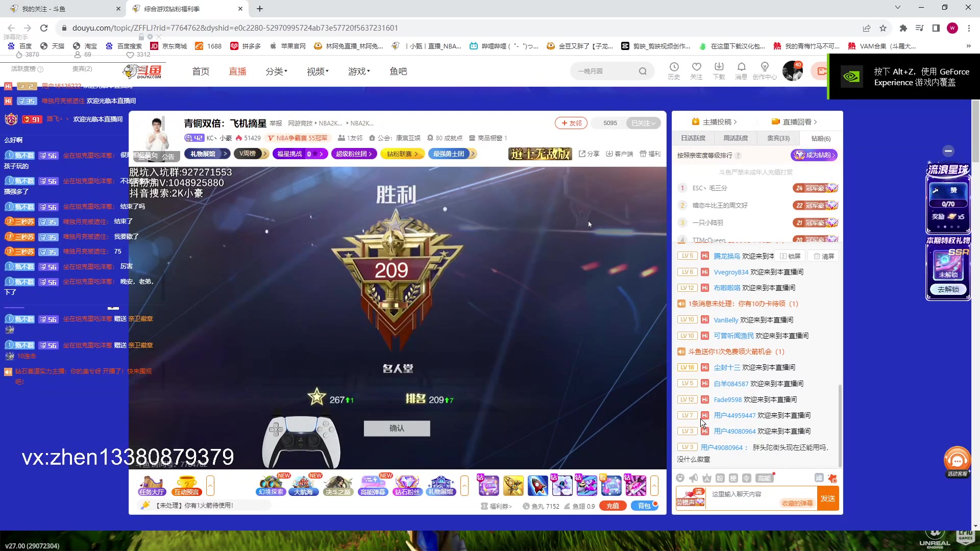
Task: Expand the gift list arrow at right end
Action: click(x=654, y=485)
